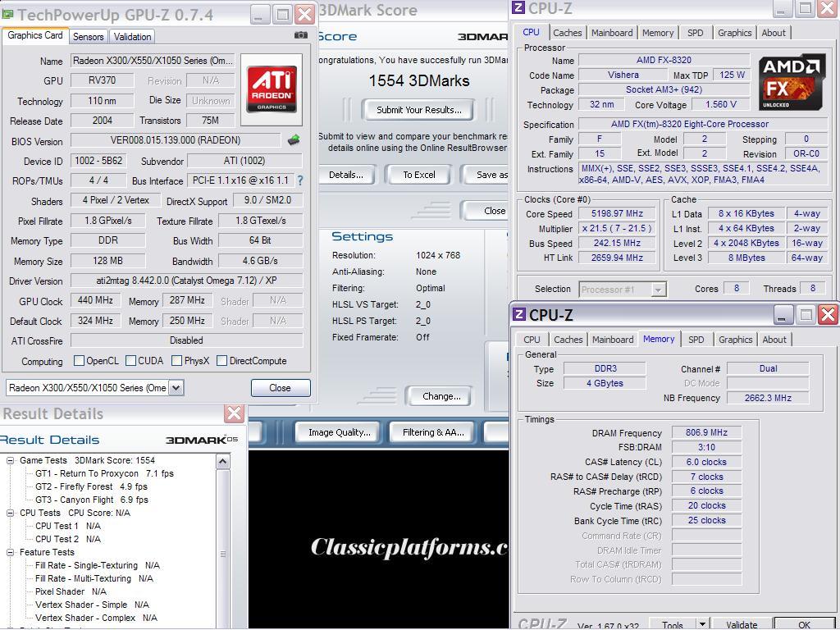The width and height of the screenshot is (840, 630).
Task: Open the Graphics tab in lower CPU-Z window
Action: pyautogui.click(x=736, y=339)
